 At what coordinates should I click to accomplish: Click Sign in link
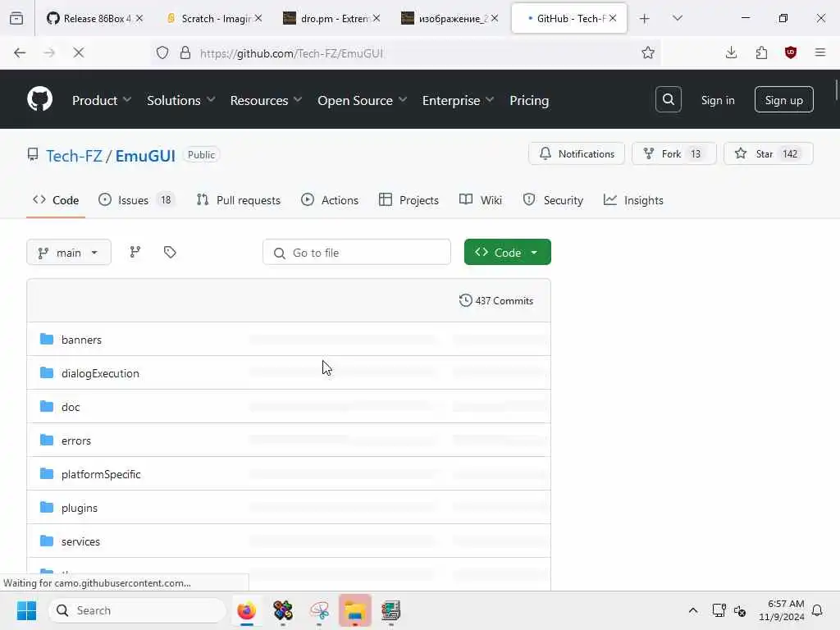(717, 100)
